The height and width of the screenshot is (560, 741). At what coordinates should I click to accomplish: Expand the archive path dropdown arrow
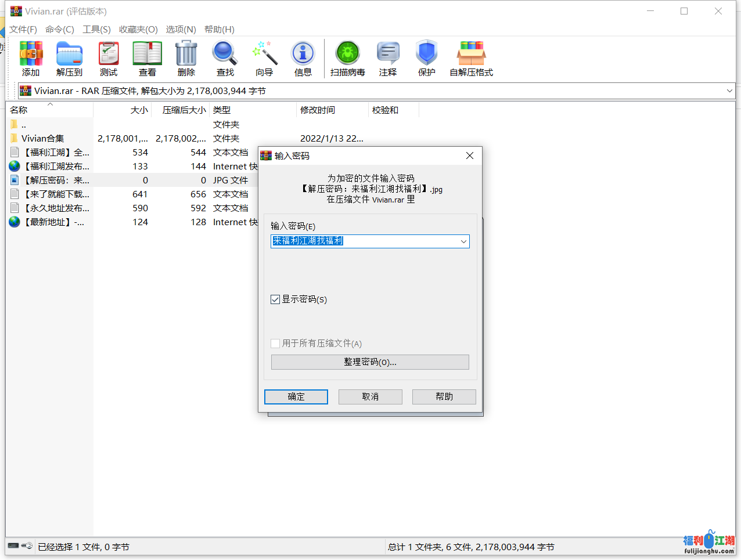(729, 91)
